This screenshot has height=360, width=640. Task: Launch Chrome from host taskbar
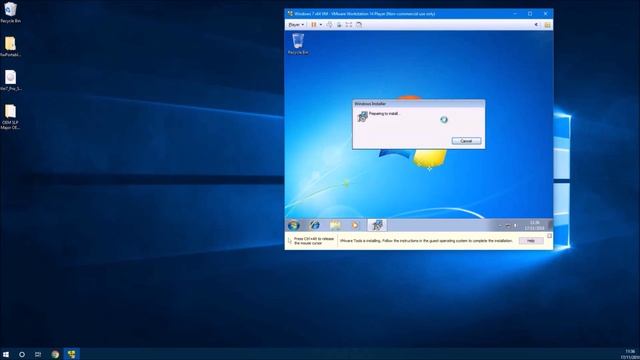tap(55, 354)
